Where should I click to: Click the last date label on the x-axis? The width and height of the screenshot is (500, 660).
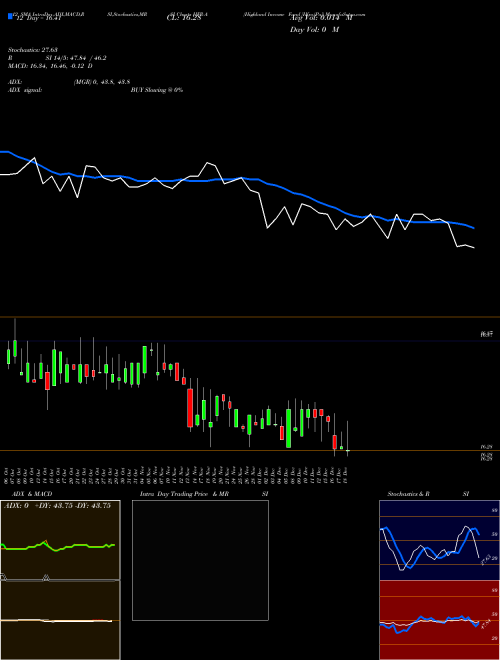click(x=346, y=474)
